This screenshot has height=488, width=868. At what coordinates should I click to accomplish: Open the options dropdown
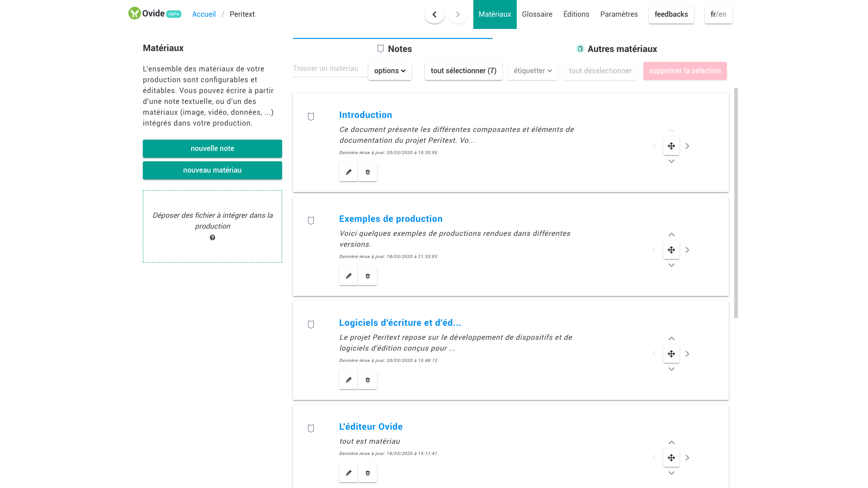click(390, 71)
